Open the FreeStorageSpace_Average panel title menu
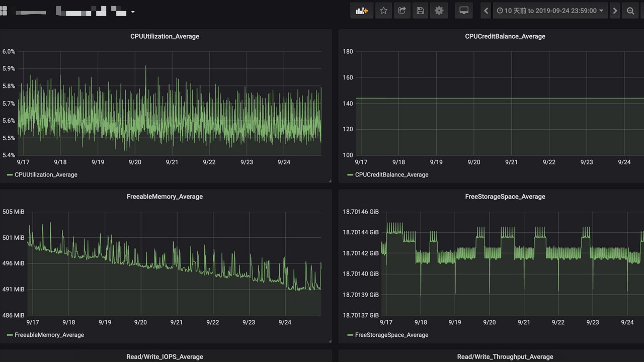The image size is (644, 362). pos(505,197)
